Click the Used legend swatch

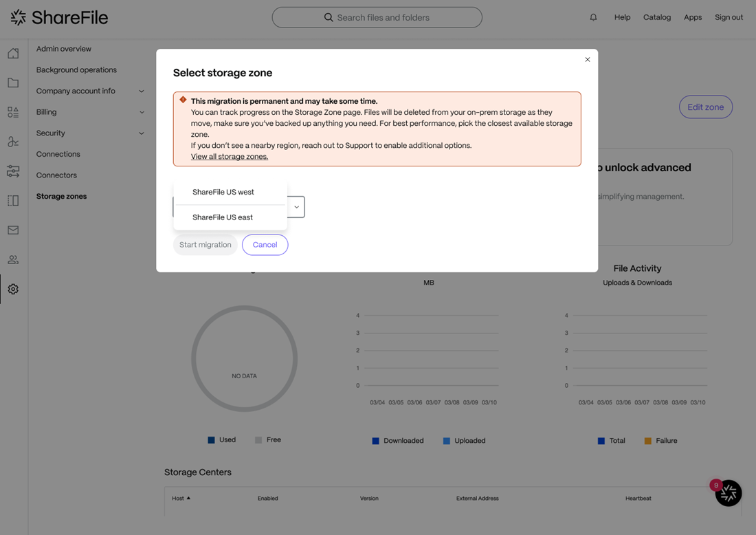click(211, 440)
